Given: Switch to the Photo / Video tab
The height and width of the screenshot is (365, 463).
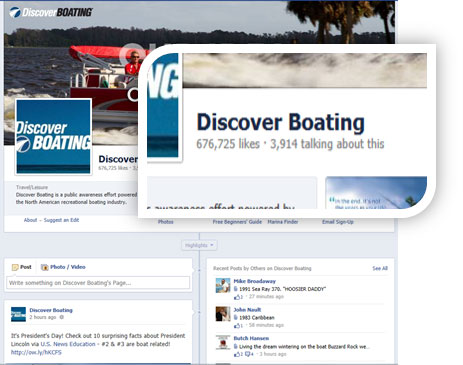Looking at the screenshot, I should pyautogui.click(x=63, y=267).
